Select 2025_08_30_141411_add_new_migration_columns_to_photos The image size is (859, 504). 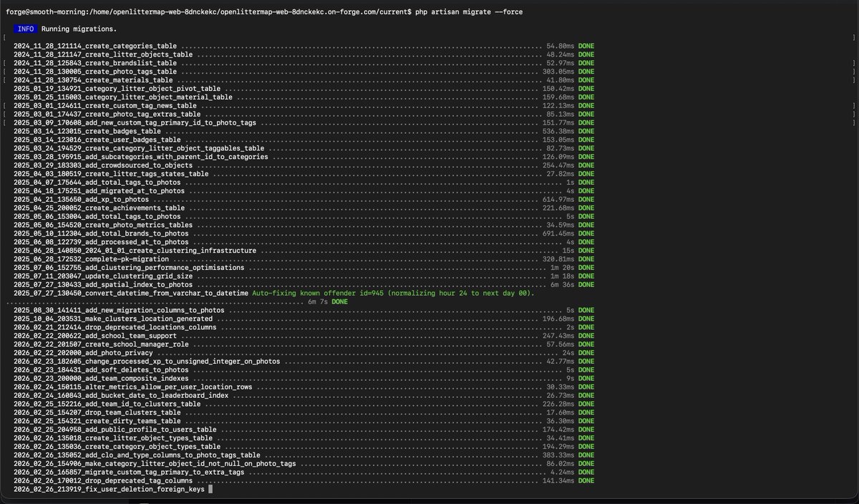pyautogui.click(x=119, y=311)
